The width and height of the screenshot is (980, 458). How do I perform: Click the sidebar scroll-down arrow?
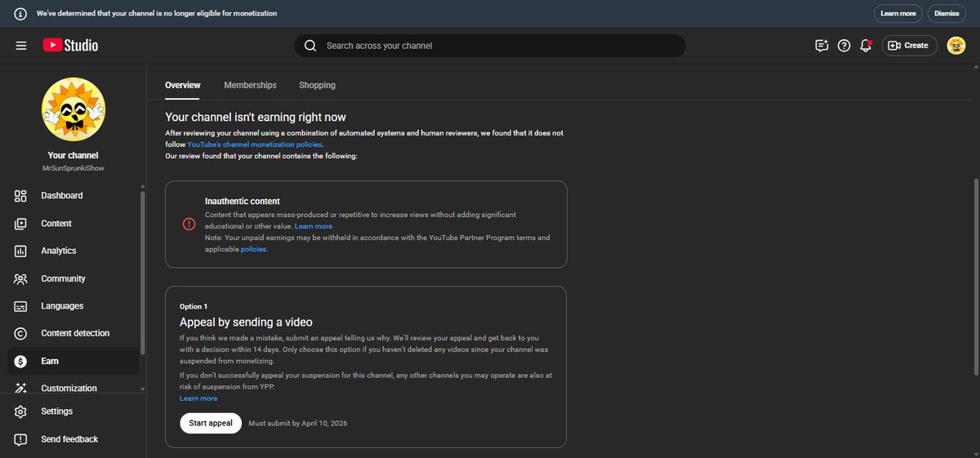[143, 389]
